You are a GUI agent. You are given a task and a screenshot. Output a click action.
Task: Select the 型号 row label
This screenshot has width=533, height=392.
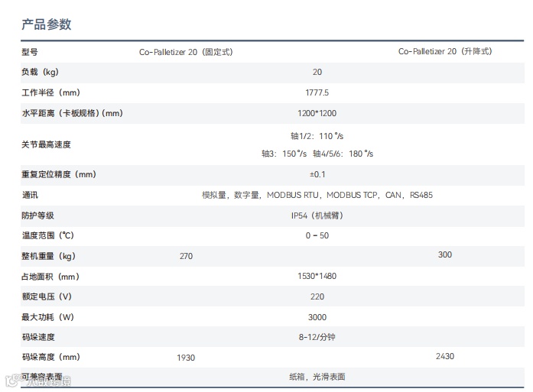click(30, 52)
